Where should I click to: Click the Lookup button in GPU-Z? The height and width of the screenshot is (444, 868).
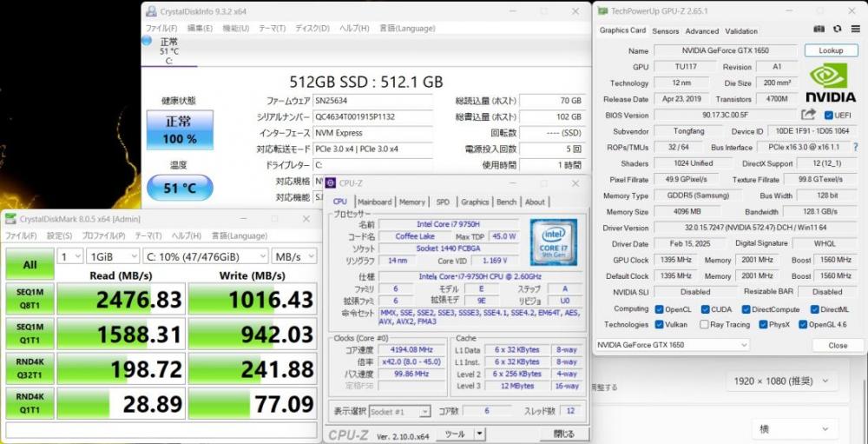click(x=831, y=50)
